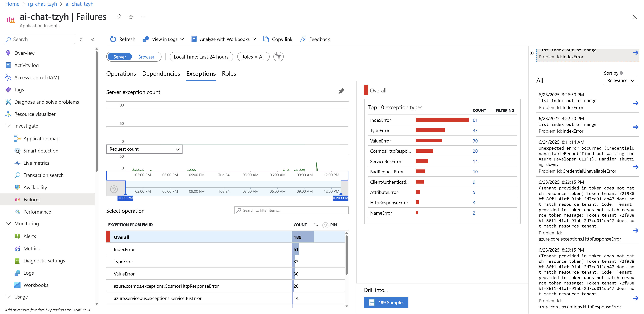Open Analyze with Workbooks dropdown
Screen dimensions: 644x314
point(224,39)
